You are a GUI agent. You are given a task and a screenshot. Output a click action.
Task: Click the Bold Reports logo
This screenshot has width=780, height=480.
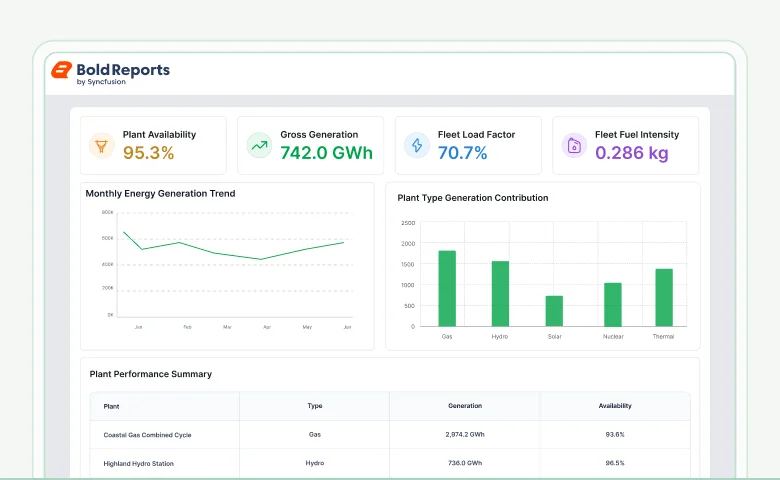pyautogui.click(x=110, y=73)
